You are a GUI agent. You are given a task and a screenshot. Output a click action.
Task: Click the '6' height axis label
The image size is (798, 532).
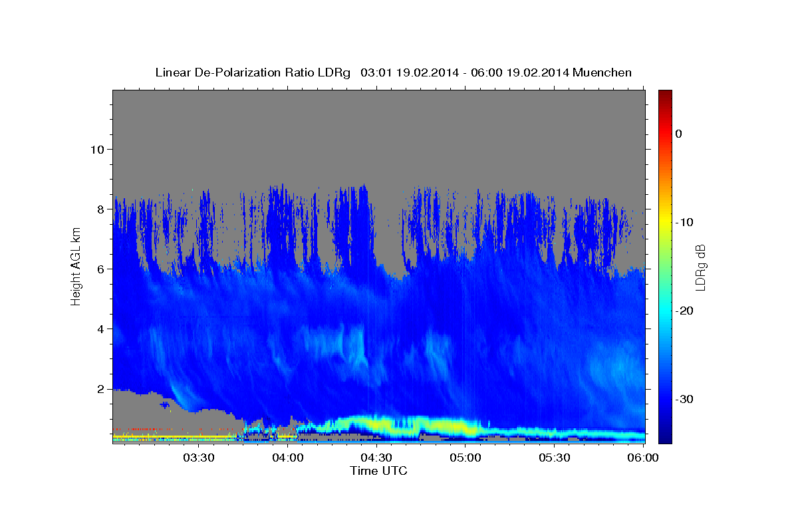(100, 269)
